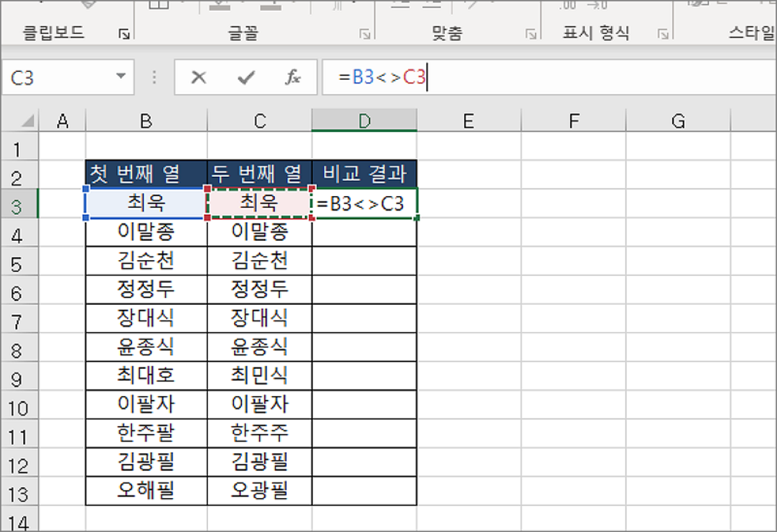The image size is (777, 532).
Task: Click the formula bar containing =B3<>C3
Action: 549,78
